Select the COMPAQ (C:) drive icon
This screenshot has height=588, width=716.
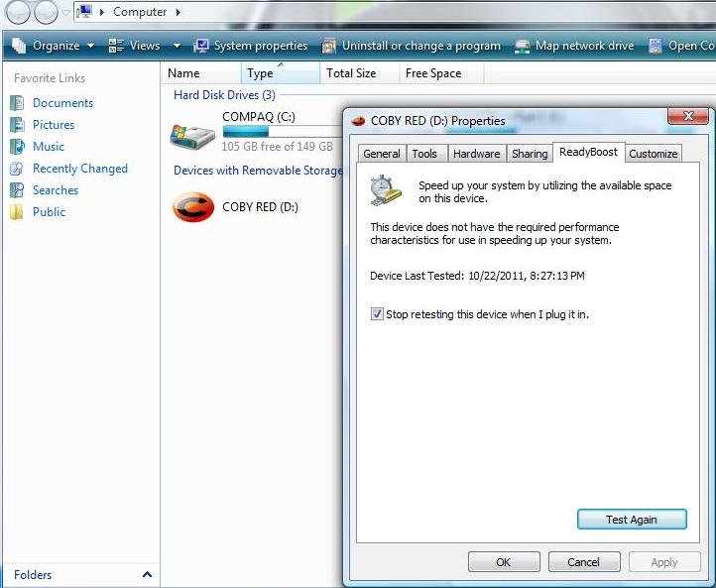click(192, 137)
